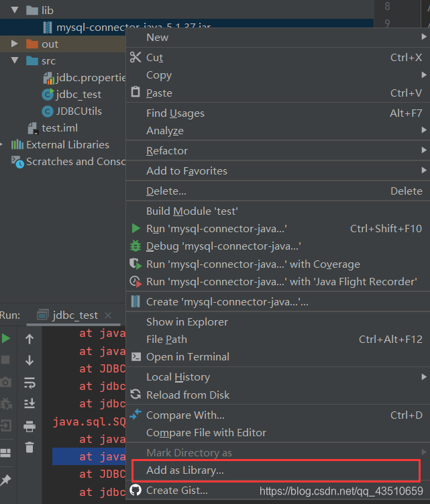The height and width of the screenshot is (504, 430).
Task: Select the jdbc.properties file icon
Action: [x=49, y=78]
